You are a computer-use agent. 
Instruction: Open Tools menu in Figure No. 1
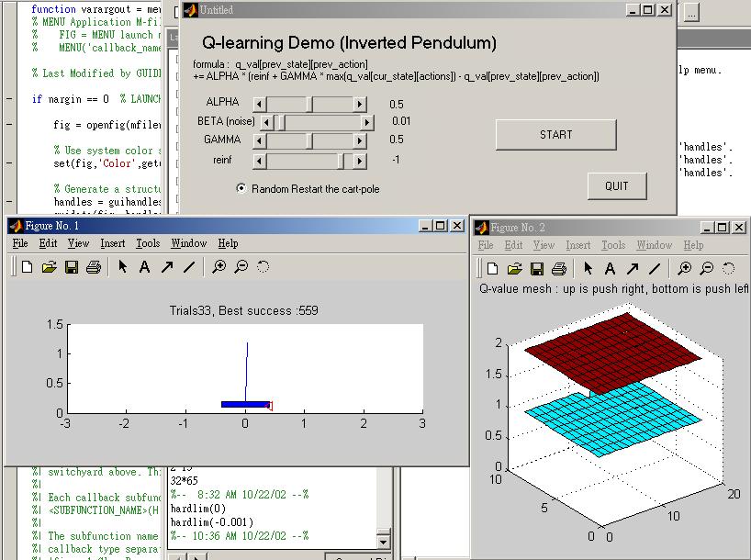(x=148, y=243)
